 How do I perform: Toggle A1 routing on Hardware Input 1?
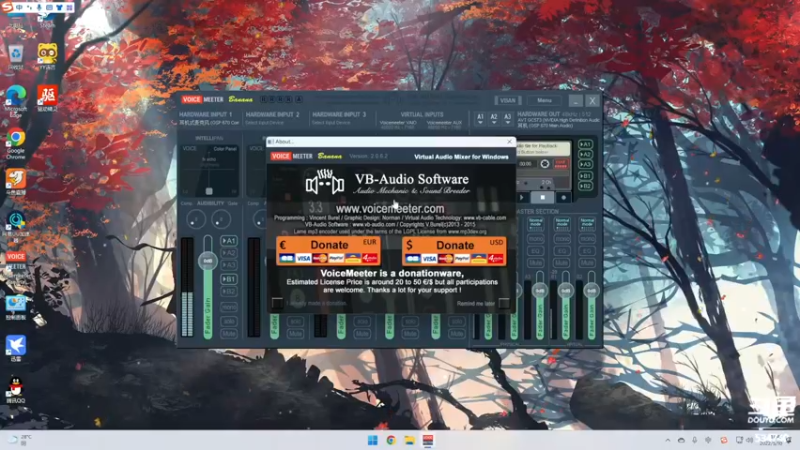229,240
